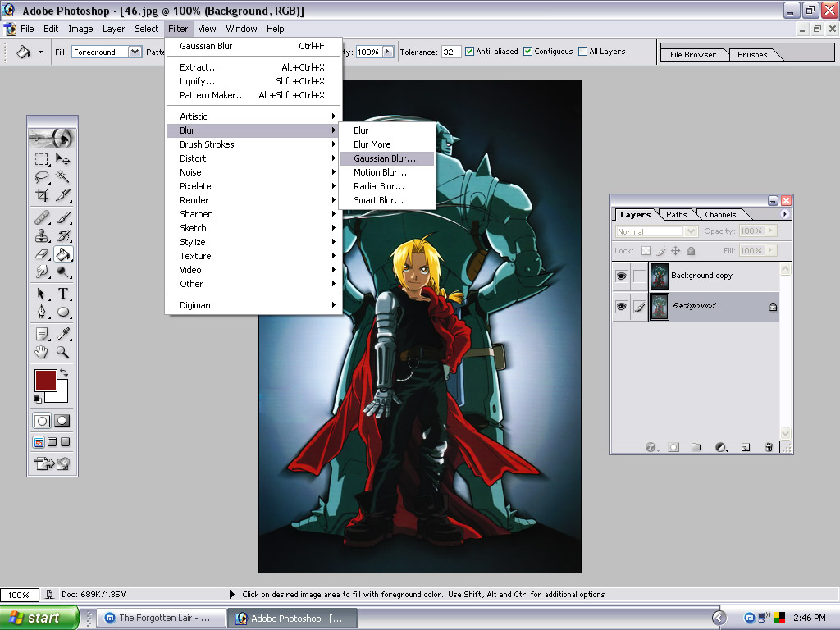
Task: Select the Crop tool
Action: [42, 195]
